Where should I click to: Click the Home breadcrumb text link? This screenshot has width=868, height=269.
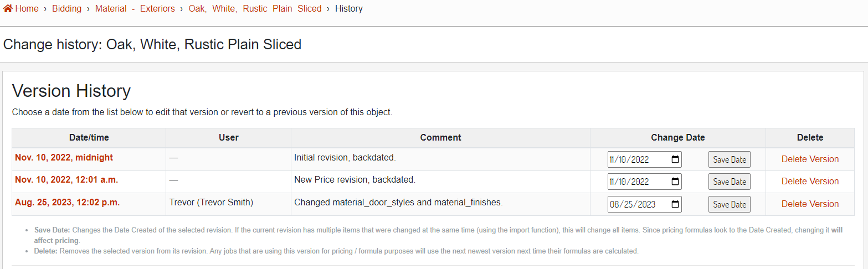(x=27, y=8)
